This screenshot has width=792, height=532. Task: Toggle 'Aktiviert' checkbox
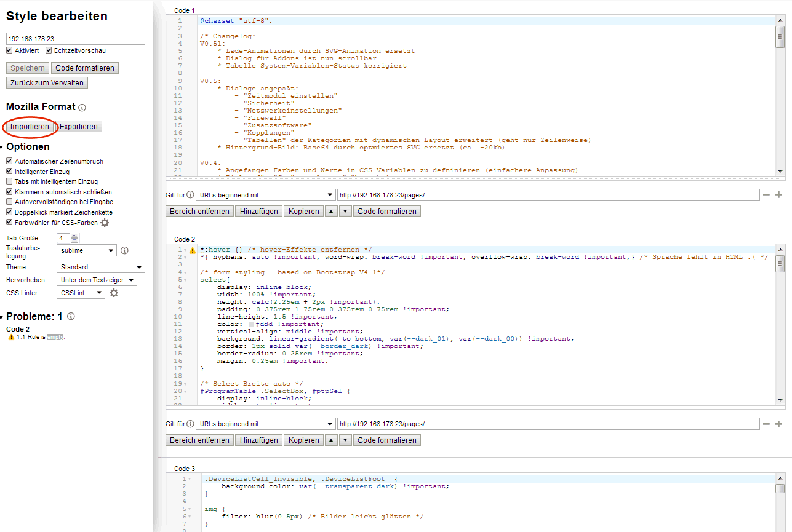point(9,50)
